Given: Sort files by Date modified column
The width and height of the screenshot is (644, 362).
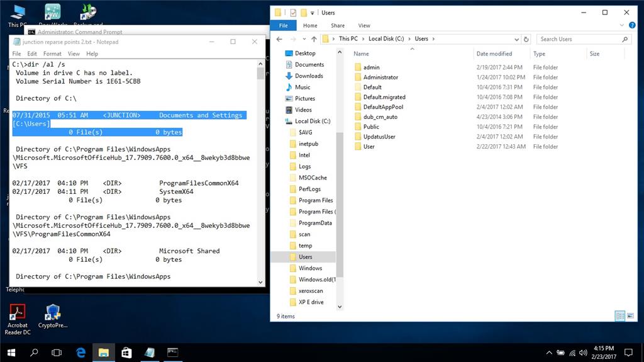Looking at the screenshot, I should (494, 54).
